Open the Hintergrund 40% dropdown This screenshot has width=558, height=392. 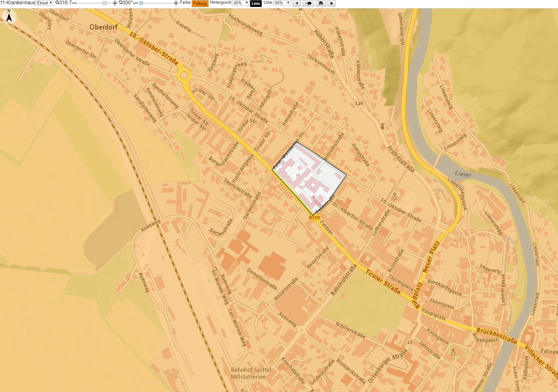click(241, 3)
